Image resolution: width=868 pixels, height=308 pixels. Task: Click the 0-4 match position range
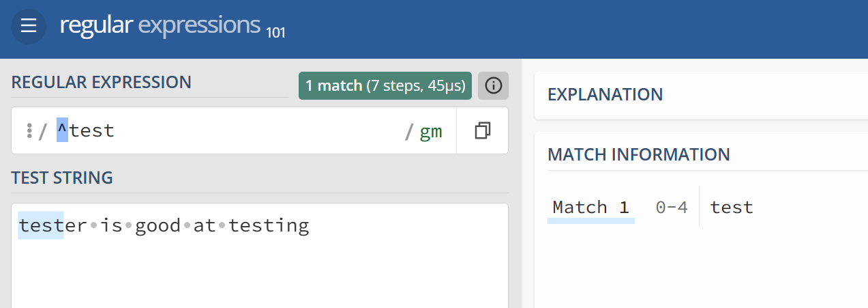click(x=672, y=208)
